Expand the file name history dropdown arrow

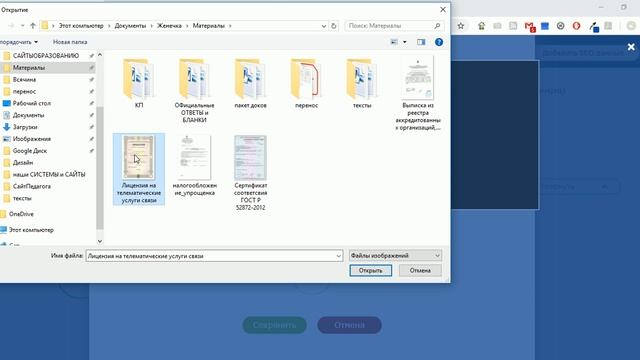338,256
